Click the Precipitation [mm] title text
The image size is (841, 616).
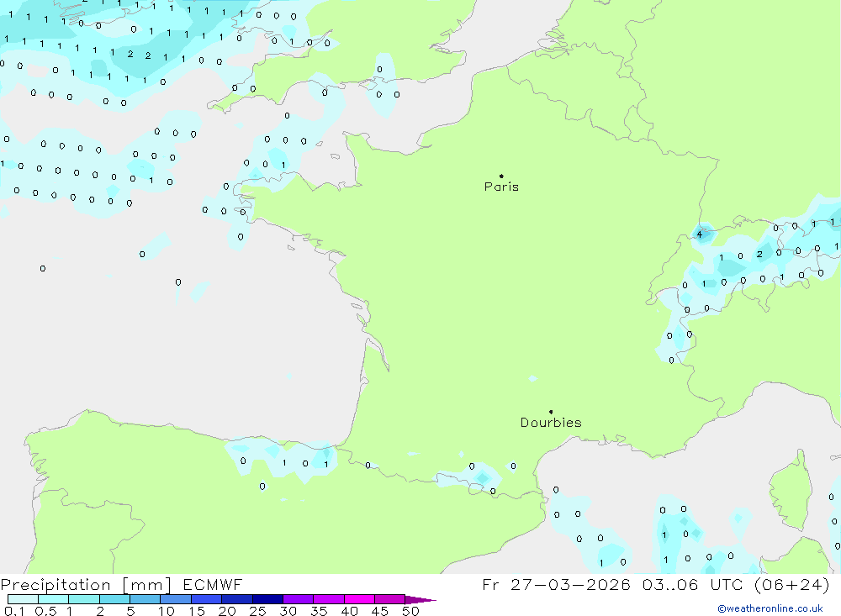click(x=86, y=585)
